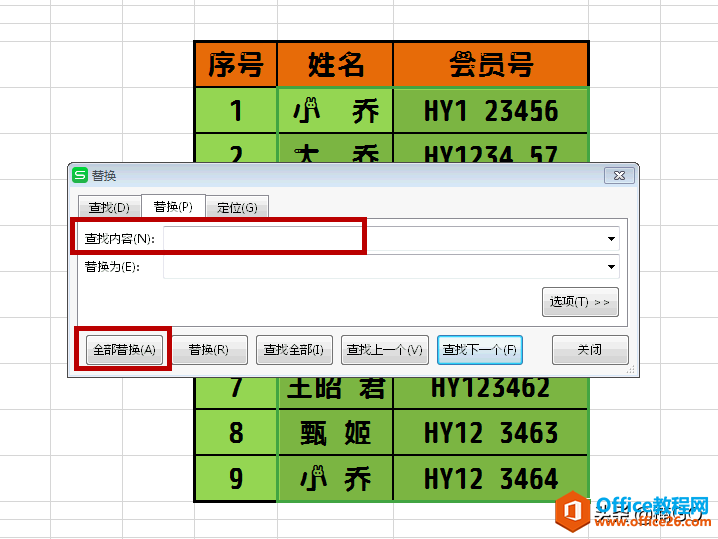Select the cell containing HY1 23456
The width and height of the screenshot is (718, 539).
pos(490,110)
